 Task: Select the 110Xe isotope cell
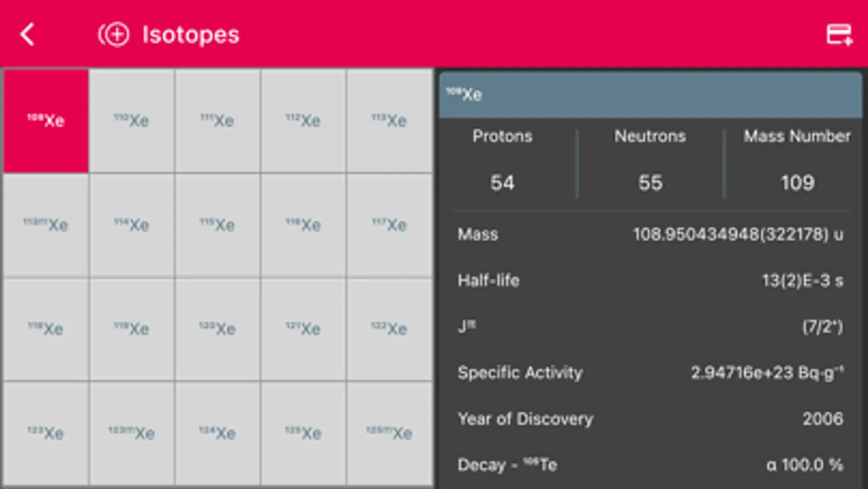pos(131,120)
